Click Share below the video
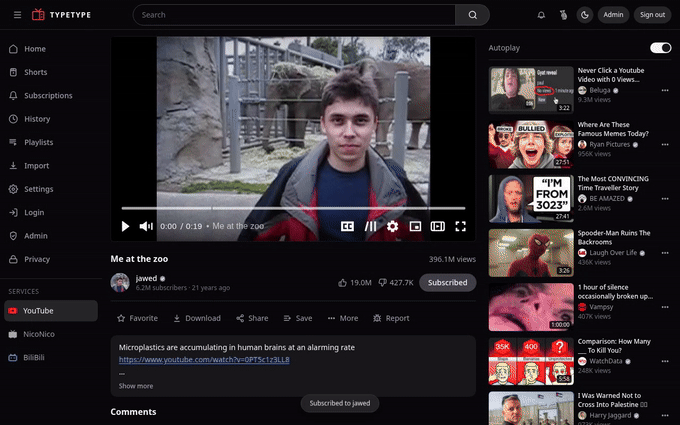The image size is (680, 425). (252, 318)
